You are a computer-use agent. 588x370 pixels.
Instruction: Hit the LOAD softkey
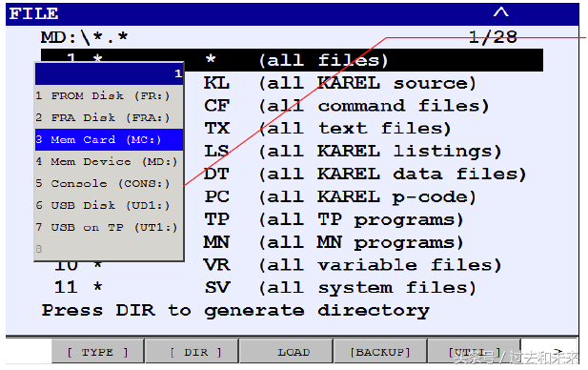287,352
